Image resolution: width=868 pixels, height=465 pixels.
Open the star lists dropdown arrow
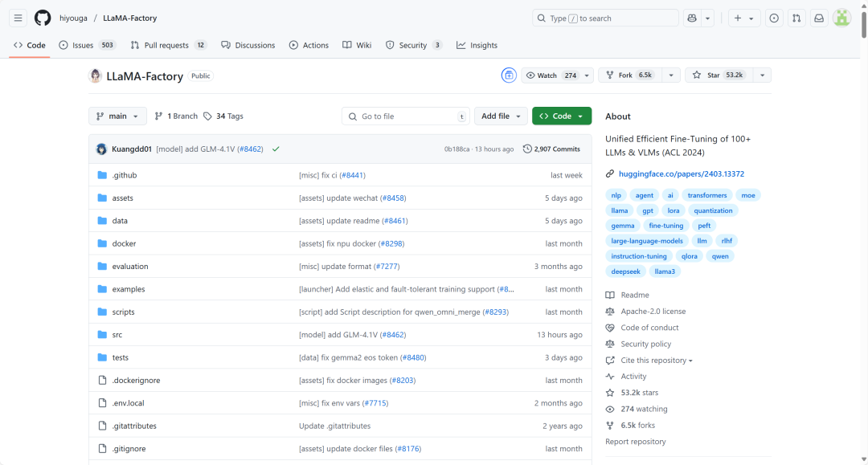[x=761, y=75]
